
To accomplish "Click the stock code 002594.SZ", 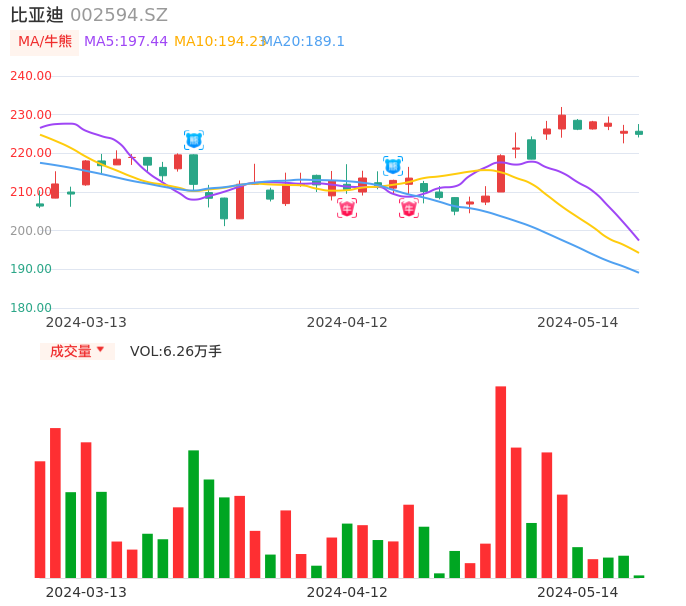I will tap(119, 15).
